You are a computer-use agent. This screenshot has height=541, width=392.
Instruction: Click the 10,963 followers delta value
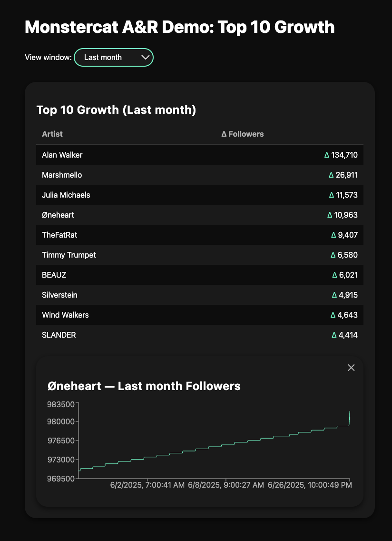(x=343, y=215)
